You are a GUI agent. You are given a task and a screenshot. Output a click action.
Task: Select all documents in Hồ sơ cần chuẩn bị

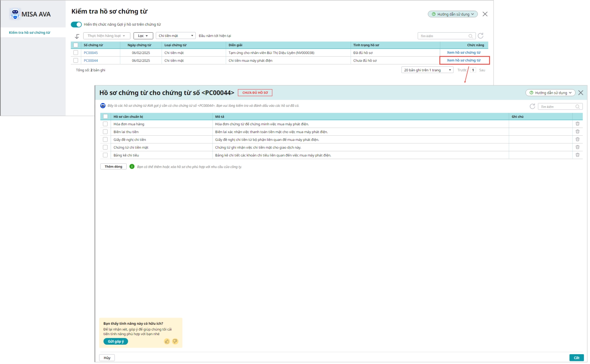pos(105,116)
